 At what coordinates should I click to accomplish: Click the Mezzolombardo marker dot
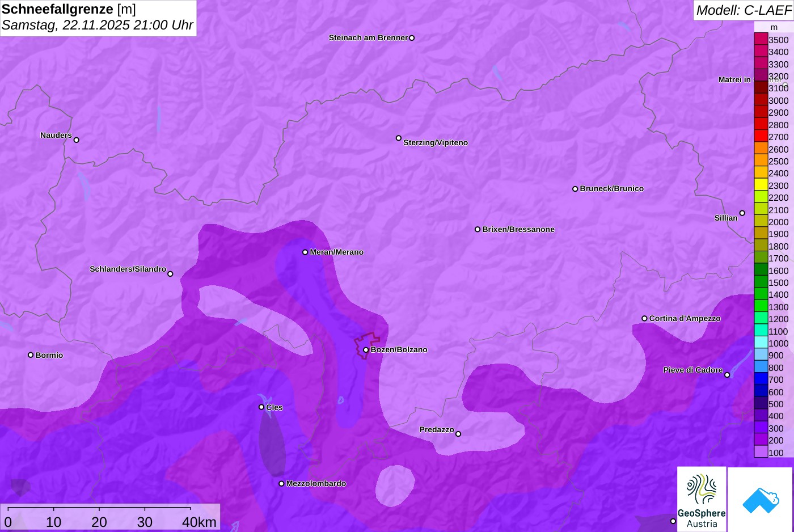click(x=281, y=484)
